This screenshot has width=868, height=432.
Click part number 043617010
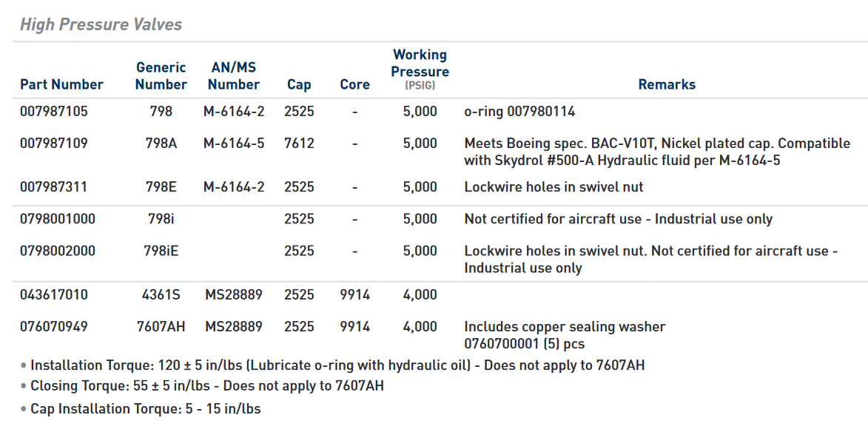[x=54, y=294]
